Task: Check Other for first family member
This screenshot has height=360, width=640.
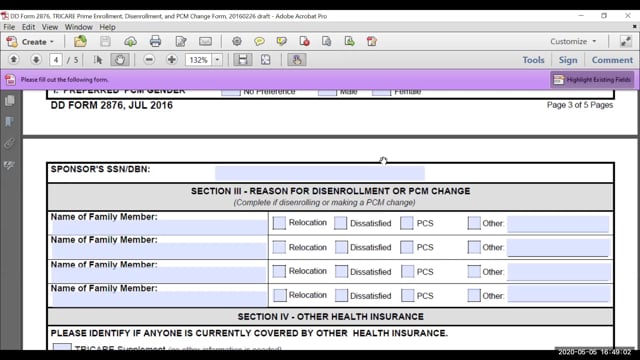Action: [474, 223]
